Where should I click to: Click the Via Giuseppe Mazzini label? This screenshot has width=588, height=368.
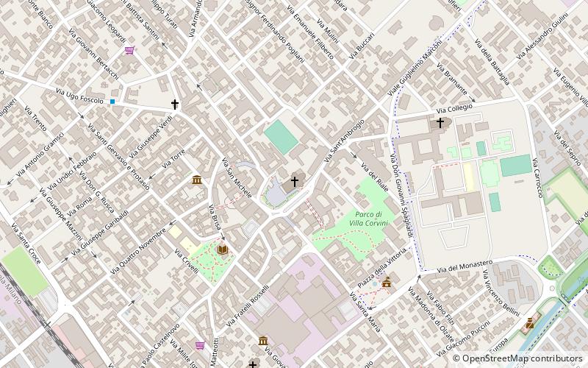point(60,214)
